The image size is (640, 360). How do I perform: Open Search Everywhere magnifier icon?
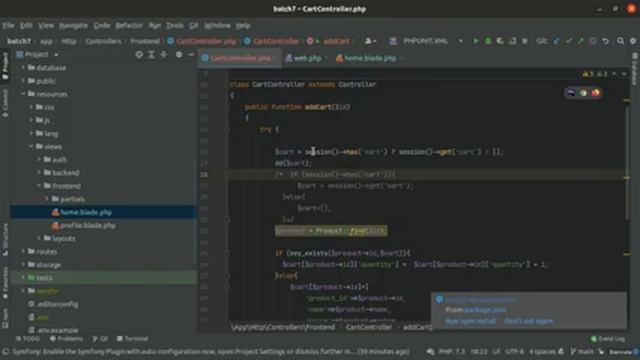620,41
